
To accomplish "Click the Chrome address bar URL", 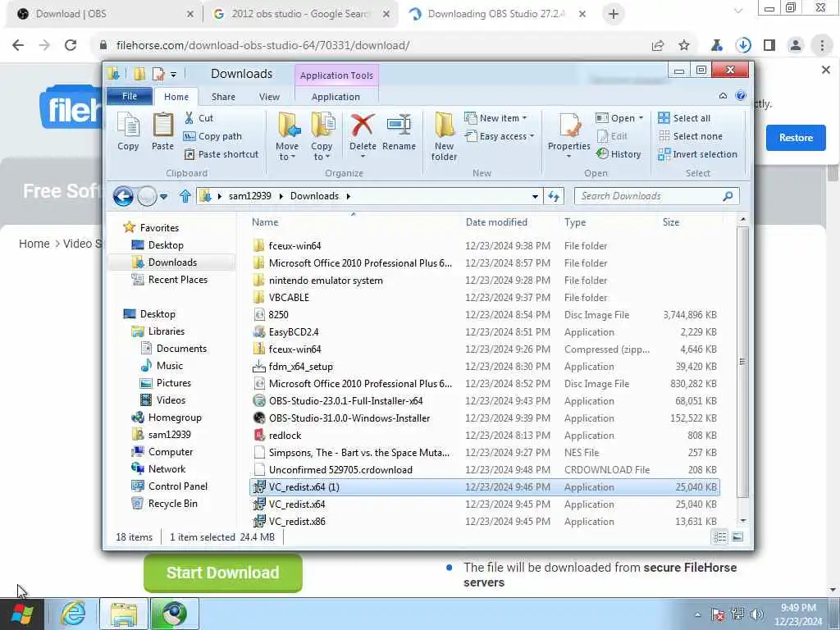I will pos(262,46).
